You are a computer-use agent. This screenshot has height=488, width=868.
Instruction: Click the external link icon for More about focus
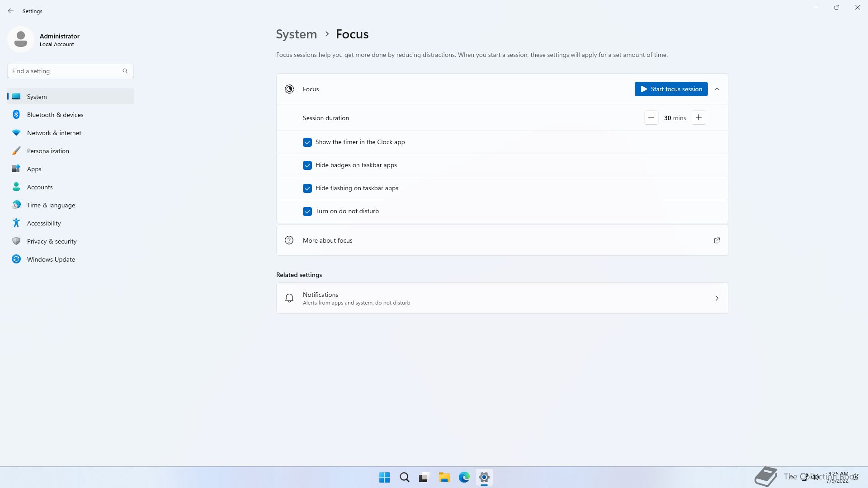tap(717, 240)
